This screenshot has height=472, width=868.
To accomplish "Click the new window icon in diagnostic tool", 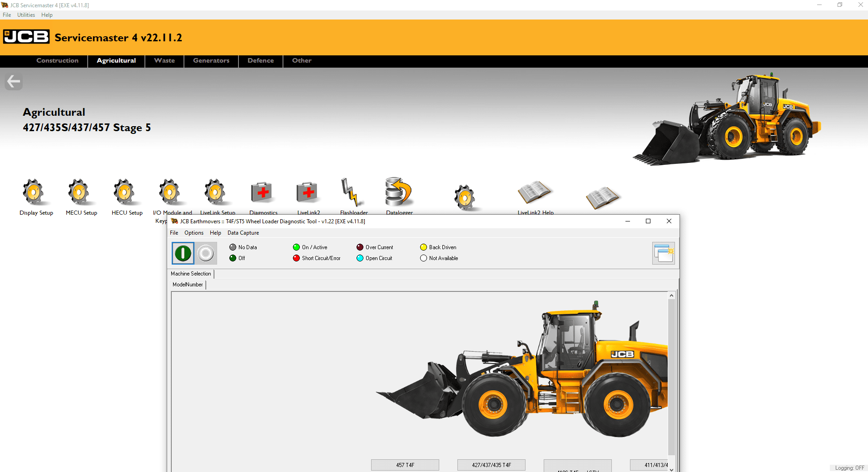I will coord(663,253).
